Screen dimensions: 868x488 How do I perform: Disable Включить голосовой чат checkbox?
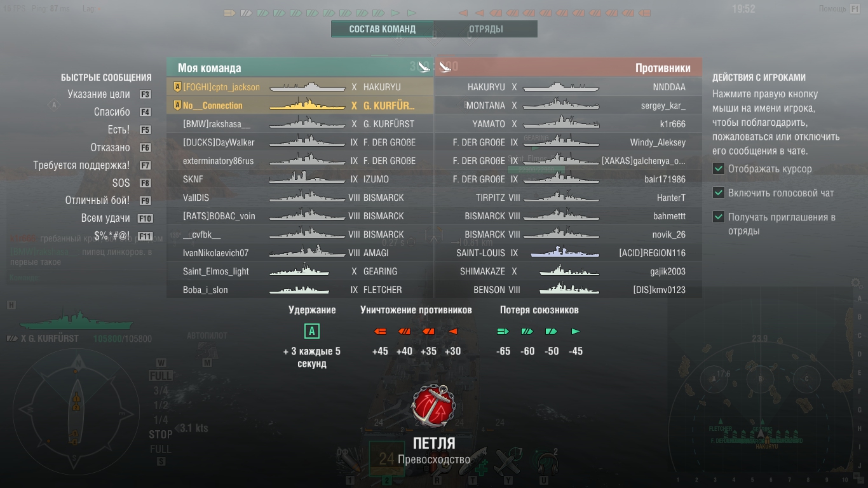(x=719, y=193)
